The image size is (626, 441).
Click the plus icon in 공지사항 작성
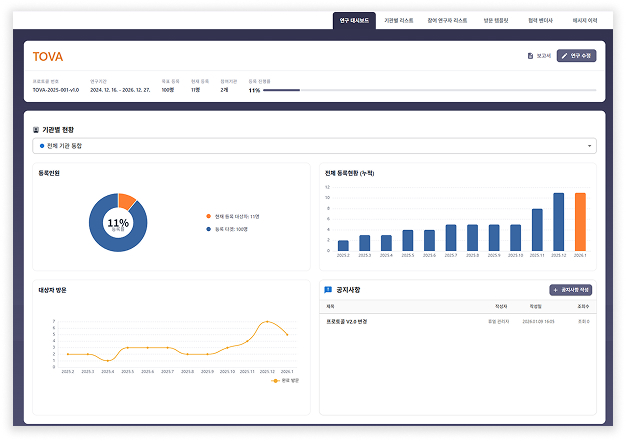[555, 290]
